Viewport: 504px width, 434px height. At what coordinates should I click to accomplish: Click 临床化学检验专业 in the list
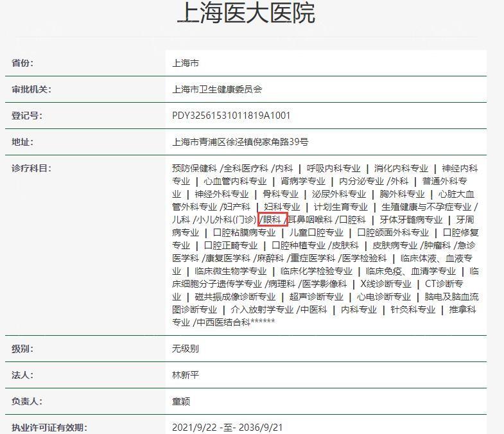point(317,272)
